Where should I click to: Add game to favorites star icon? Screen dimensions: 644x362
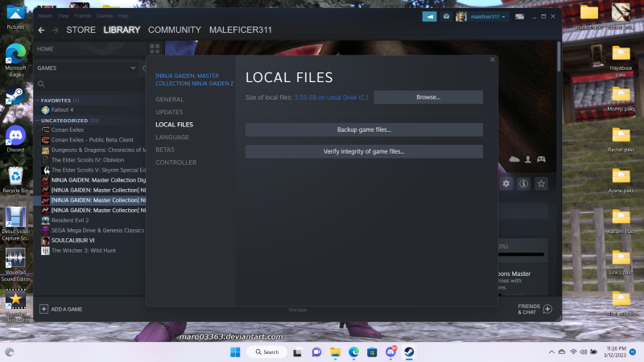coord(541,183)
